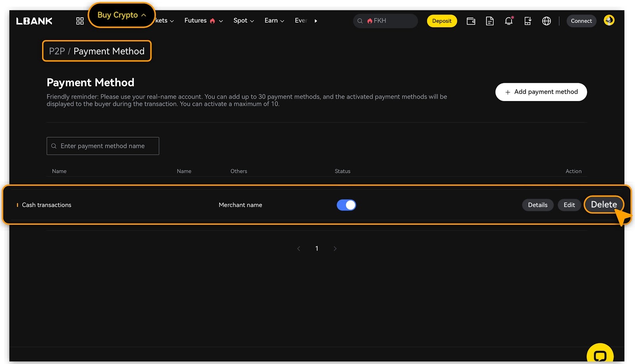The height and width of the screenshot is (364, 635).
Task: Open the Earn menu
Action: pos(274,21)
